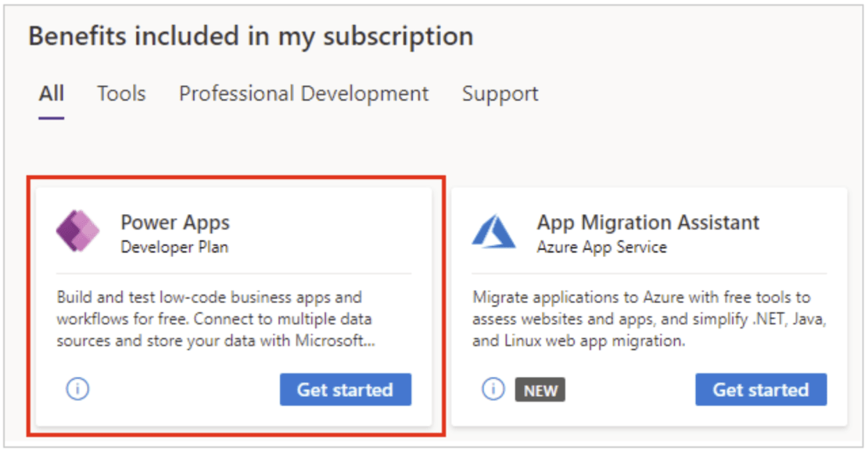Click the App Migration Assistant description text

click(648, 320)
